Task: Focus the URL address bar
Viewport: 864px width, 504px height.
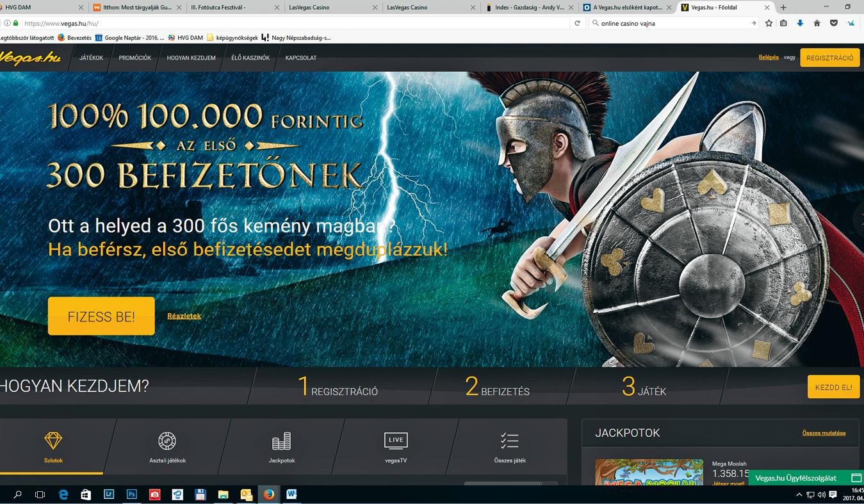Action: pyautogui.click(x=295, y=23)
